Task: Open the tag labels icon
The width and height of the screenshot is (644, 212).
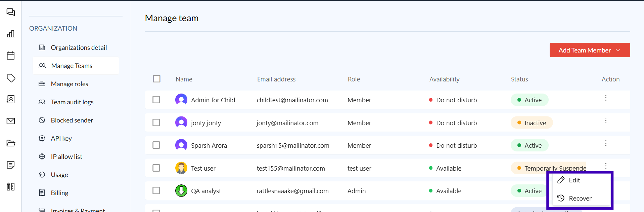Action: coord(11,78)
